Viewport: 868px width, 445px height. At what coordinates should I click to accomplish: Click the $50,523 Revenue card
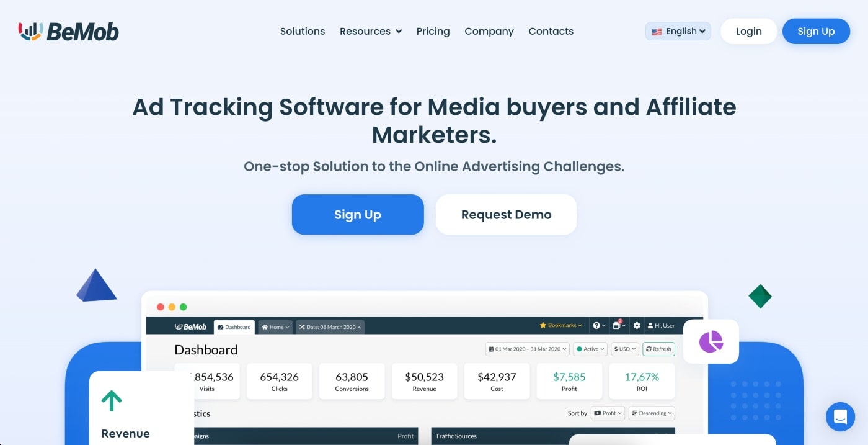click(x=425, y=381)
